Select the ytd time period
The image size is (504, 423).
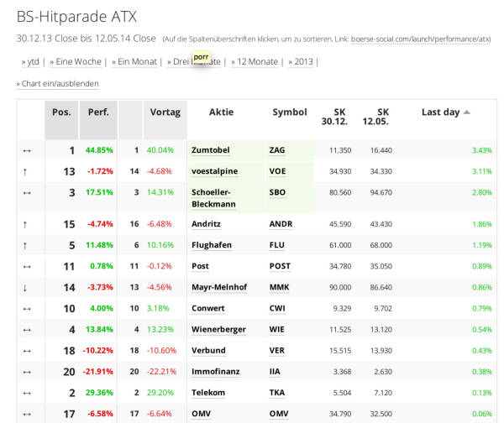33,61
